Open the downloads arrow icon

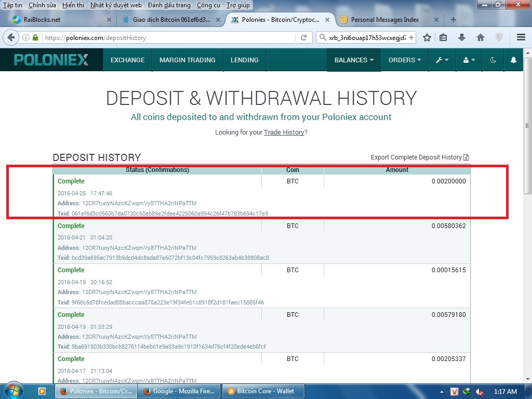click(461, 37)
